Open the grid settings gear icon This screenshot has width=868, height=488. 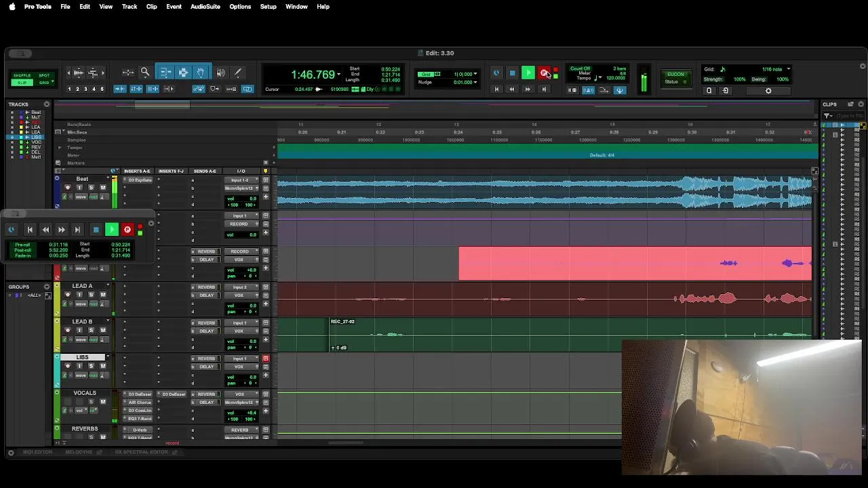coord(768,91)
